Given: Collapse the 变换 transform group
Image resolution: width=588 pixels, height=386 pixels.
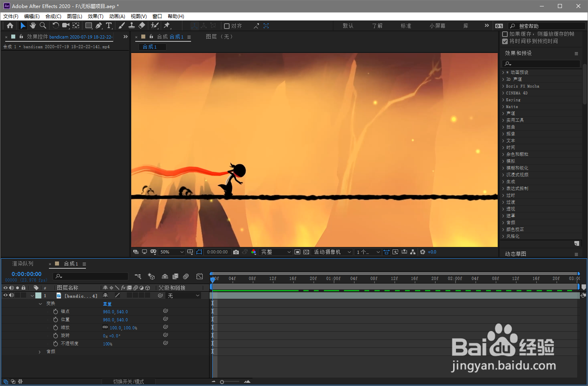Looking at the screenshot, I should coord(40,304).
